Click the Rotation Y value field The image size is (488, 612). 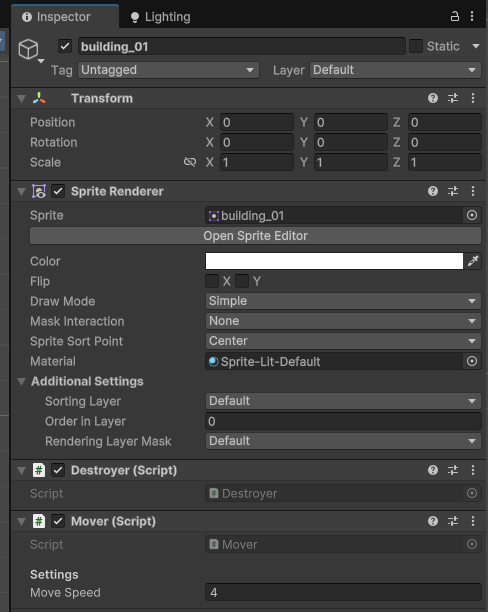pos(351,142)
